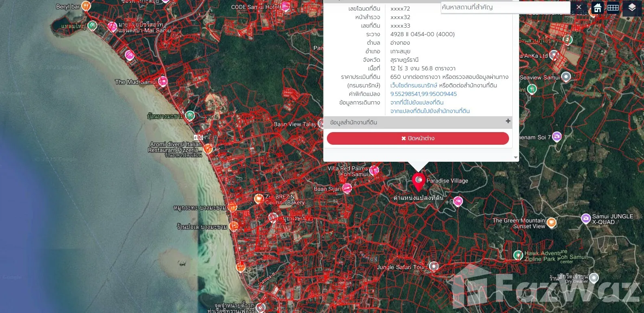The width and height of the screenshot is (644, 313).
Task: Click the Seaview Samui map pin
Action: (566, 77)
